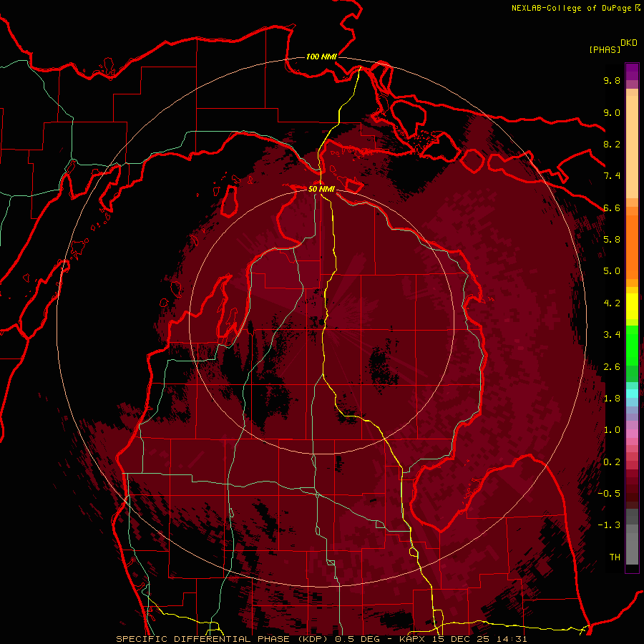
Task: Click the 1.0 scale value
Action: (612, 430)
